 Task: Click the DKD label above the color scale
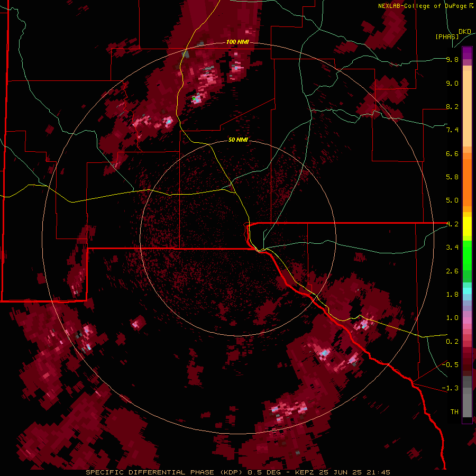(465, 32)
